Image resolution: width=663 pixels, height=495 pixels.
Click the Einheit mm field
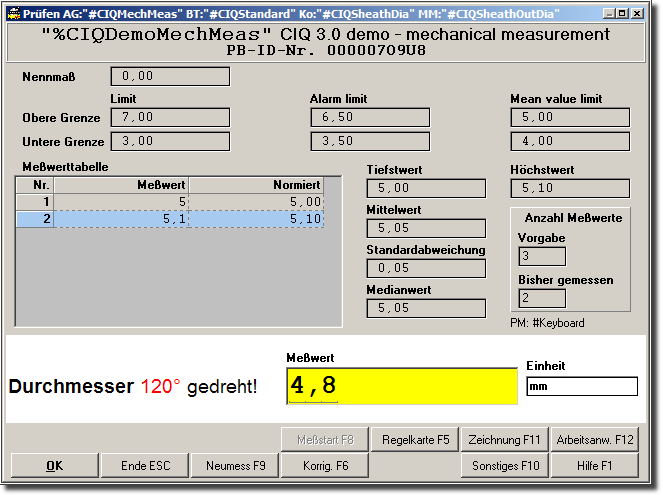pos(581,386)
